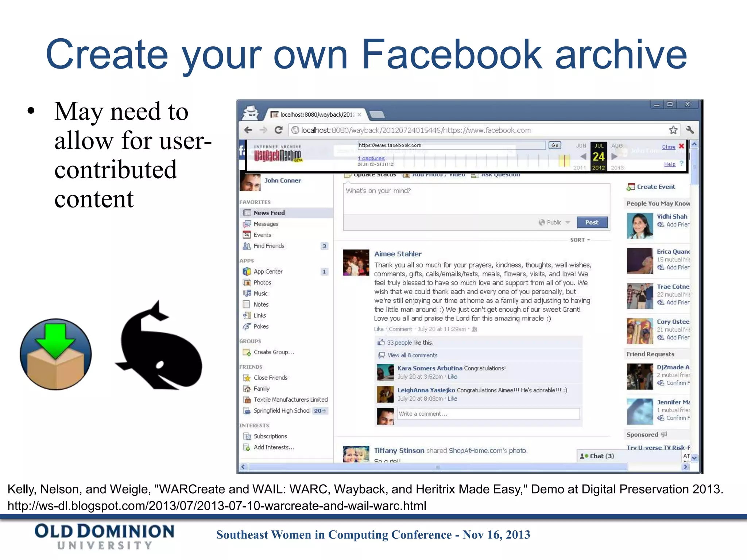Click the Music app icon

point(247,293)
